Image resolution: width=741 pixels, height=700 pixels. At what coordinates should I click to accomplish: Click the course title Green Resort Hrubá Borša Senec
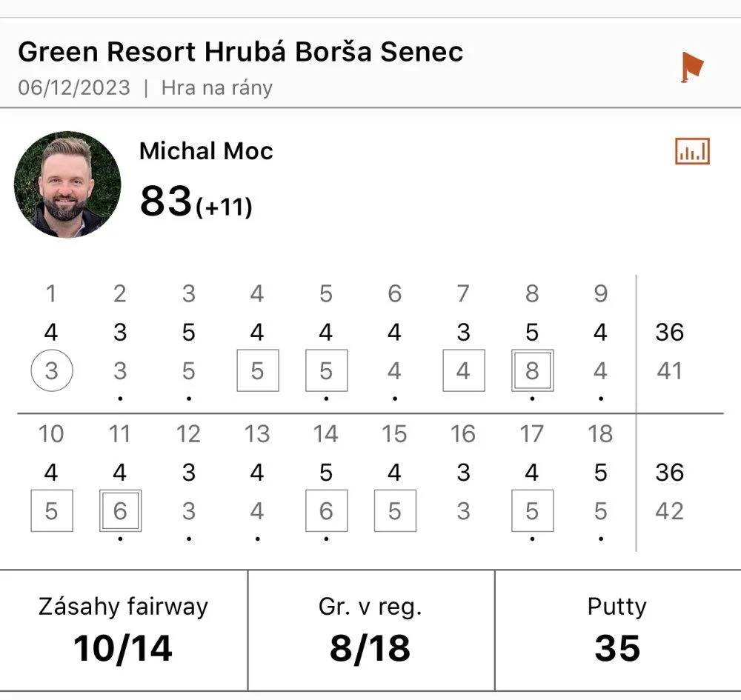(x=241, y=52)
